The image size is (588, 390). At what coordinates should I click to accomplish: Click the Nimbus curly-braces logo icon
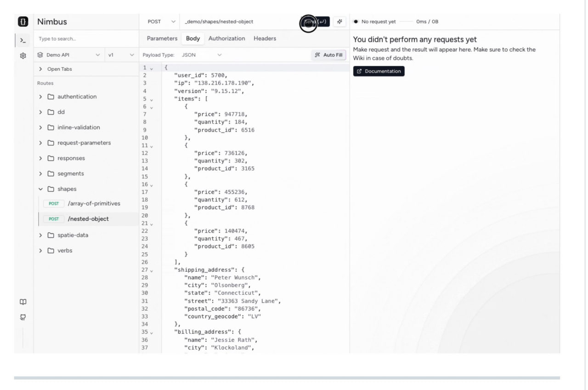23,22
